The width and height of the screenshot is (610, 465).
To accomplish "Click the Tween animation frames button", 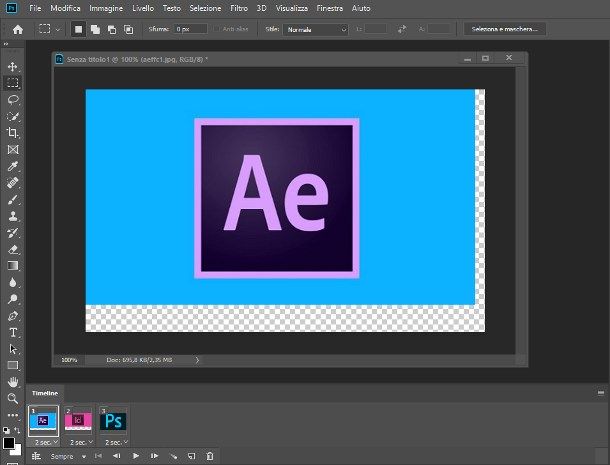I will (174, 456).
